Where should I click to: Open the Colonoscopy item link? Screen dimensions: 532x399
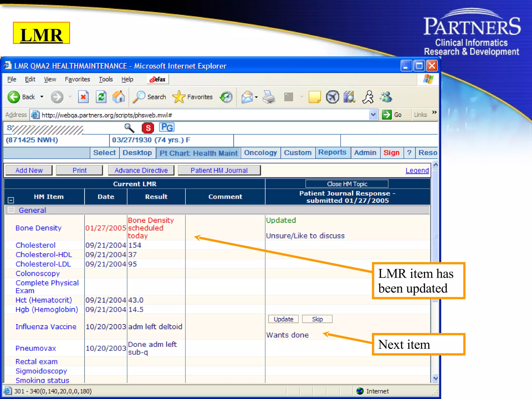click(38, 274)
